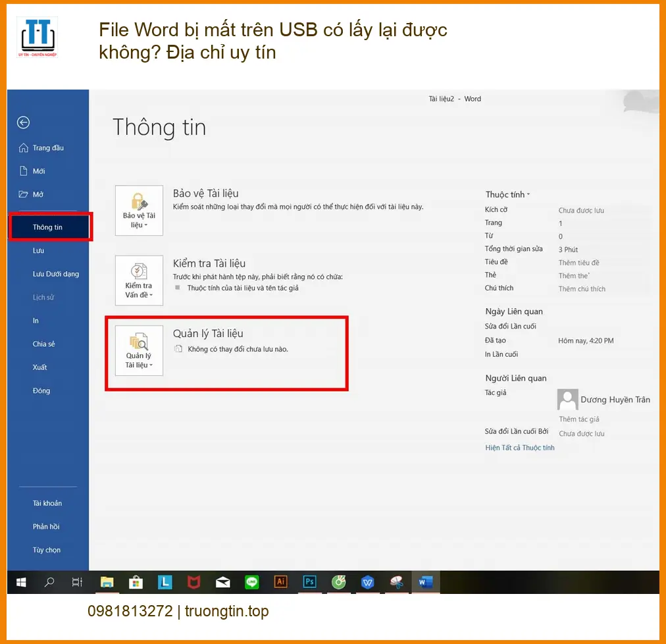The height and width of the screenshot is (644, 666).
Task: Click Thêm thẻ tag field
Action: pos(574,276)
